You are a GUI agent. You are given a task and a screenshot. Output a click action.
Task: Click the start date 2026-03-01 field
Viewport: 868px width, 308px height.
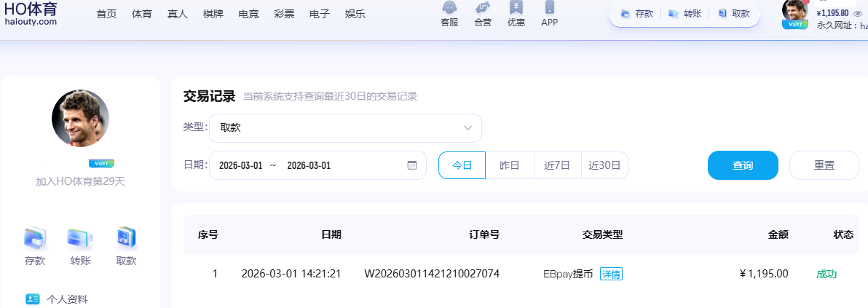click(240, 165)
